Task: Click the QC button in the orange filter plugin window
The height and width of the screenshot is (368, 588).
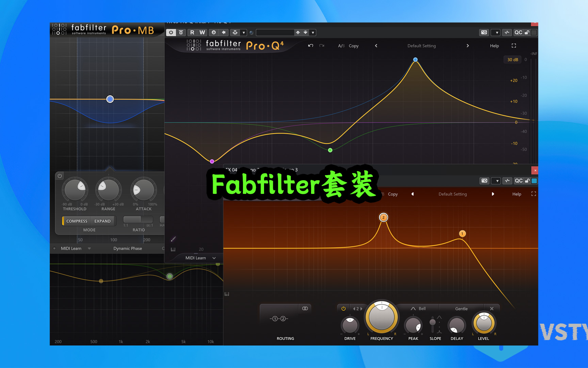Action: point(519,181)
